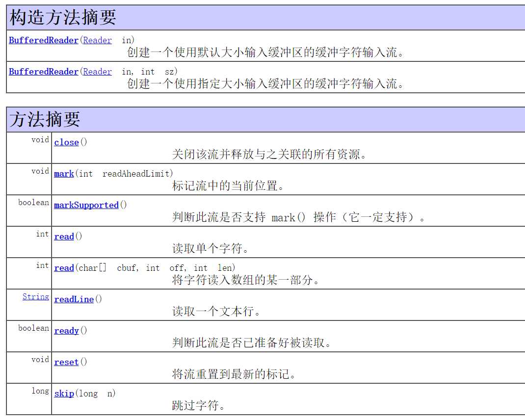Click the long return type beside skip
The height and width of the screenshot is (420, 525).
[40, 391]
